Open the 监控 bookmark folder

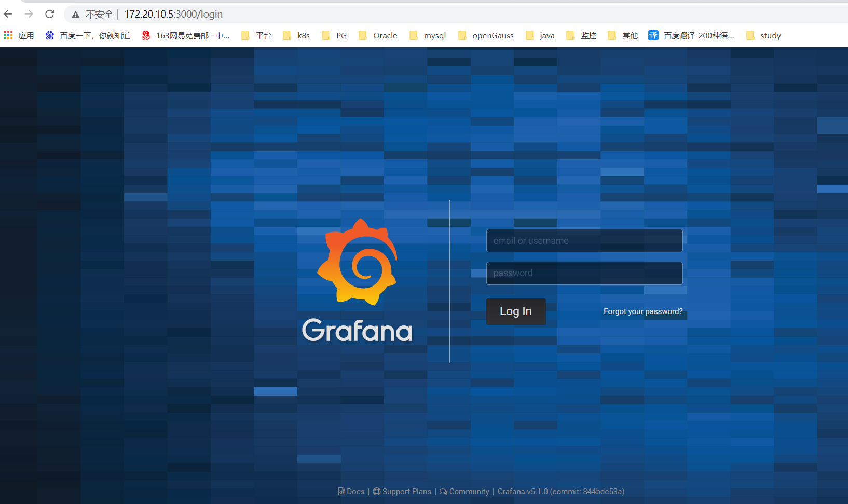[581, 35]
